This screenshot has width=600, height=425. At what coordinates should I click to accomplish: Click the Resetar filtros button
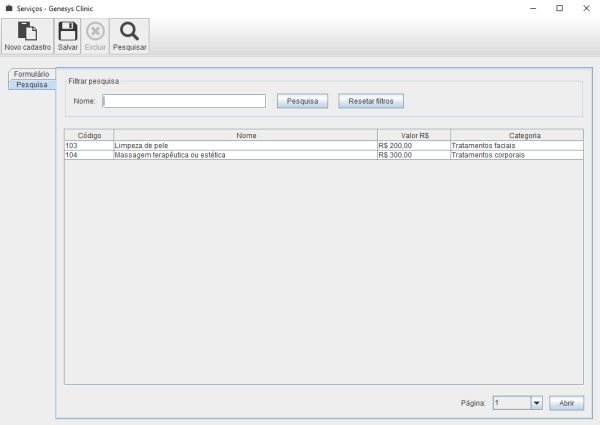click(370, 101)
